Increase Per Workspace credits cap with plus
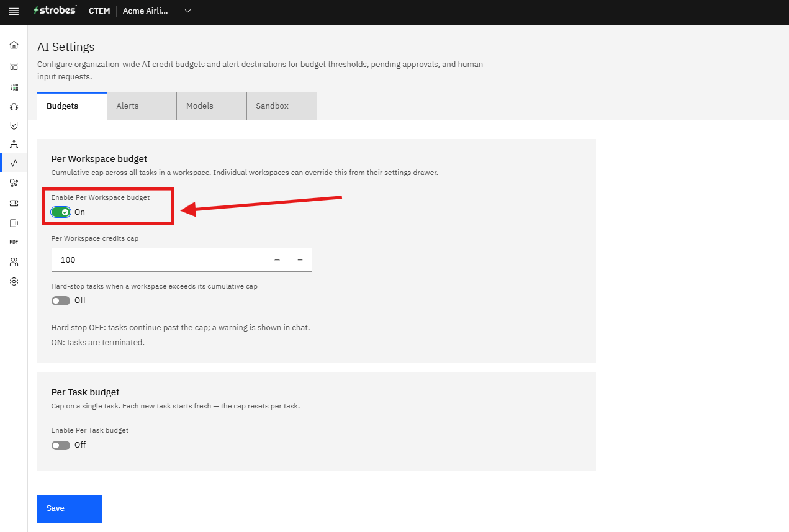Viewport: 789px width, 532px height. point(300,260)
